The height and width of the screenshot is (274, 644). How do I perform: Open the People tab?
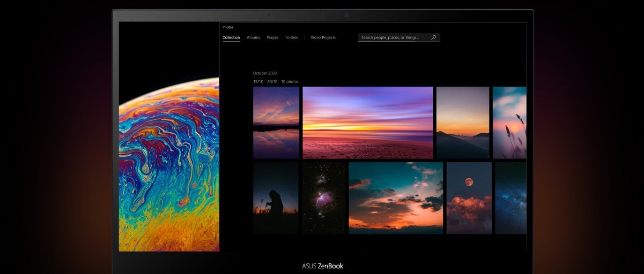pyautogui.click(x=273, y=38)
